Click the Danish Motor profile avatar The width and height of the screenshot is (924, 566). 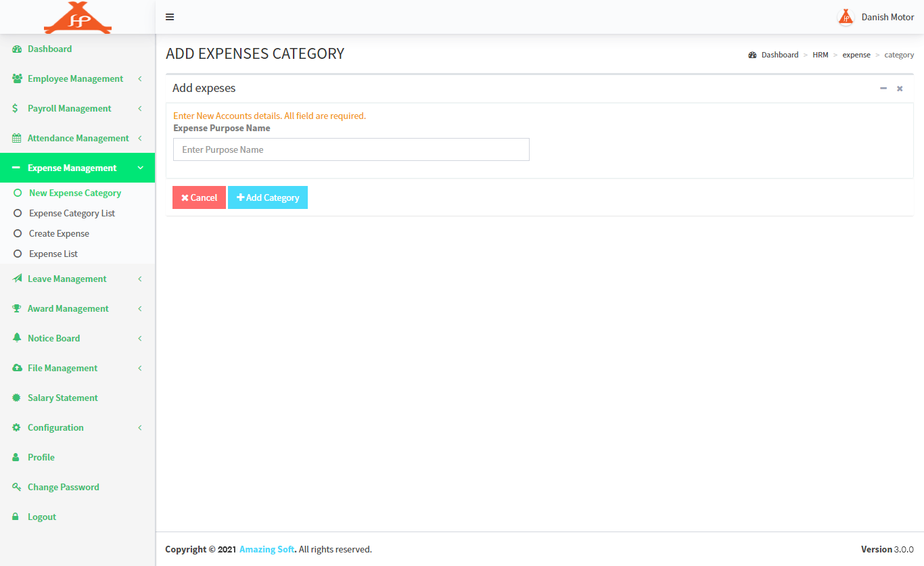click(x=846, y=17)
